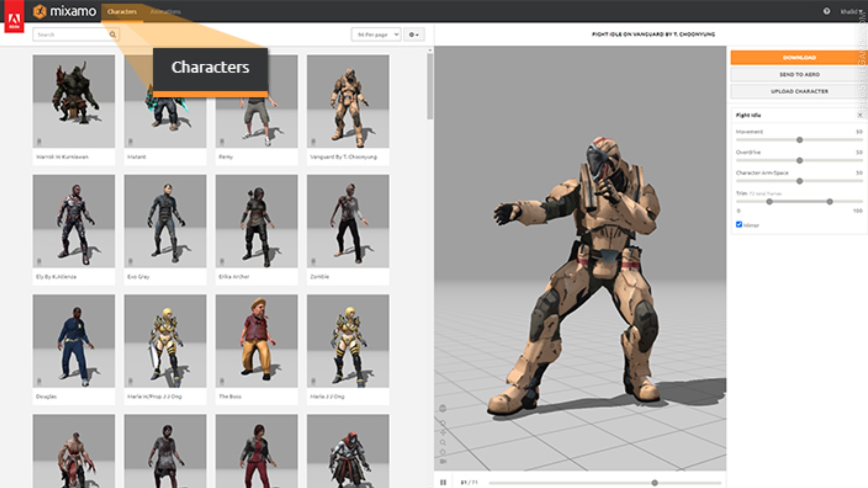Enable the Mirror checkbox in the Fight Idle panel
Image resolution: width=868 pixels, height=488 pixels.
740,225
